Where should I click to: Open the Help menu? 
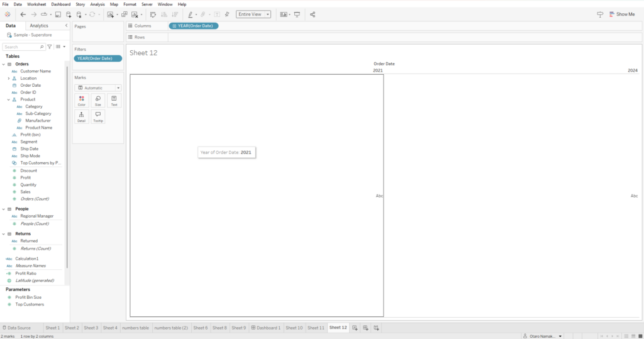pyautogui.click(x=182, y=4)
